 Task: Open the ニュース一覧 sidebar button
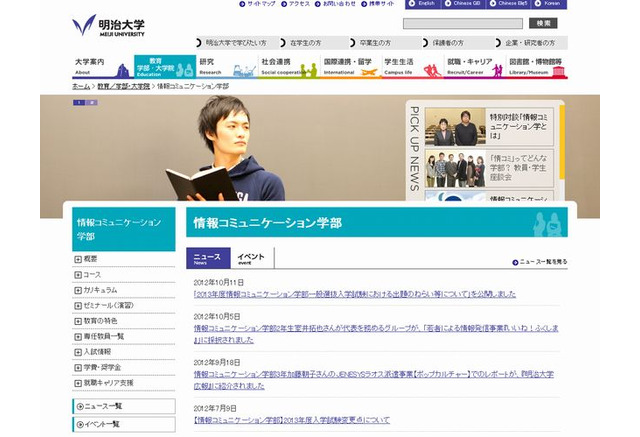pyautogui.click(x=124, y=406)
